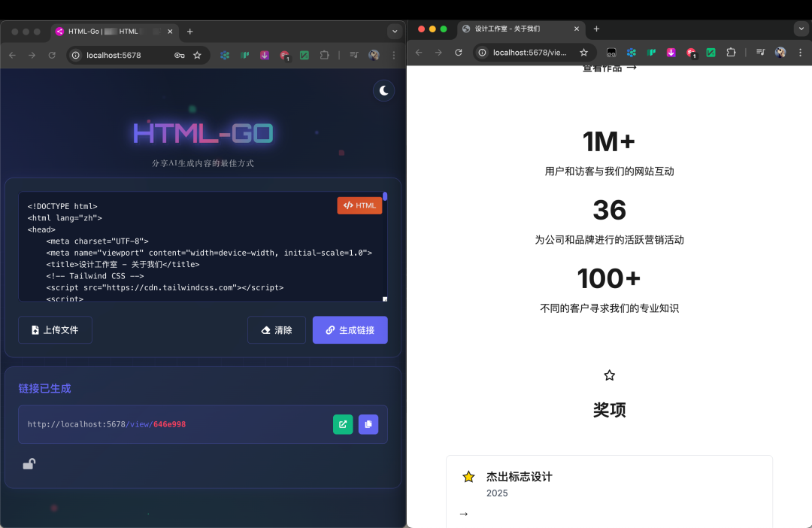Reload the localhost:5678 page
This screenshot has height=528, width=812.
point(52,55)
